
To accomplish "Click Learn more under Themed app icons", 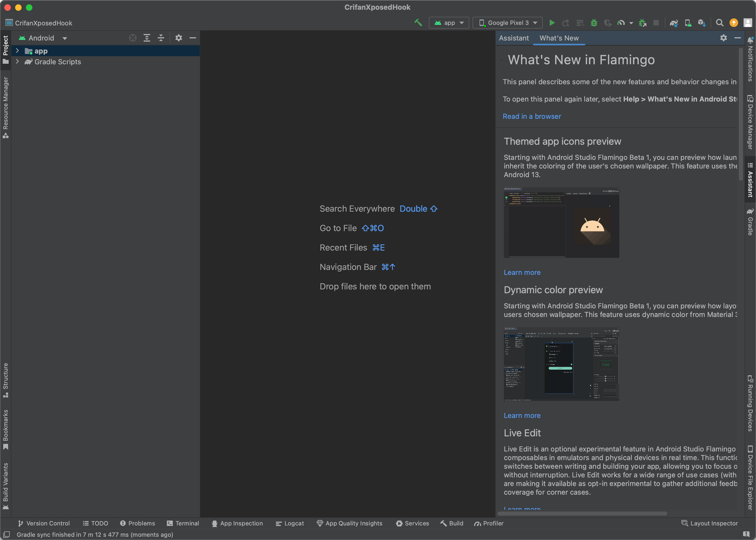I will [x=522, y=272].
